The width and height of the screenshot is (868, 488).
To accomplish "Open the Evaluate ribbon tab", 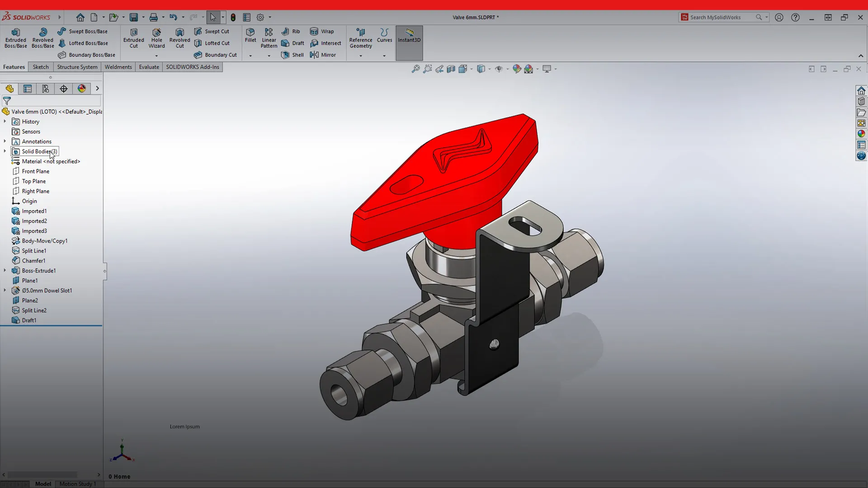I will (x=149, y=66).
